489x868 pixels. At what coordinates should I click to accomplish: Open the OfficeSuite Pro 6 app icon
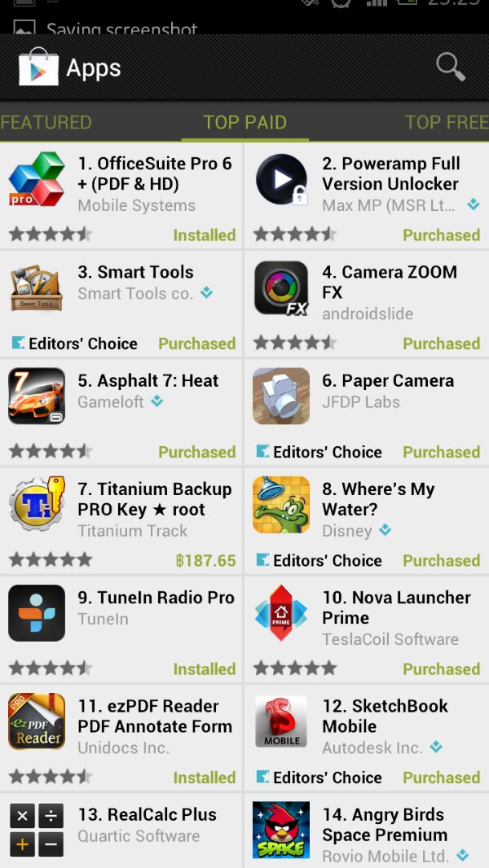tap(37, 179)
